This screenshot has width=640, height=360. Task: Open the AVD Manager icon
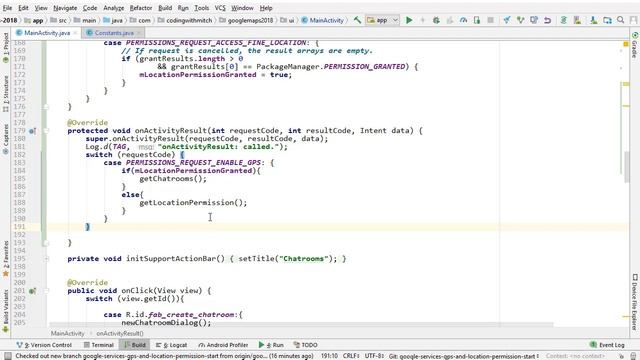coord(577,20)
